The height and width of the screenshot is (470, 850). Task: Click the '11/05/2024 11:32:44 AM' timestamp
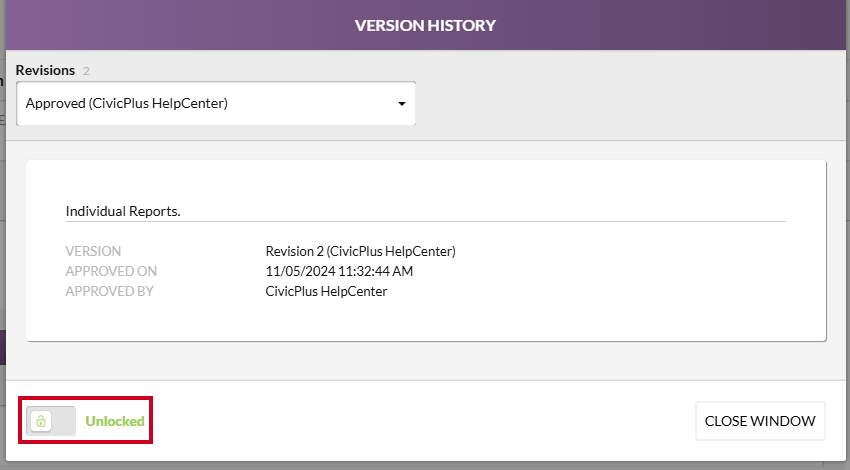339,272
